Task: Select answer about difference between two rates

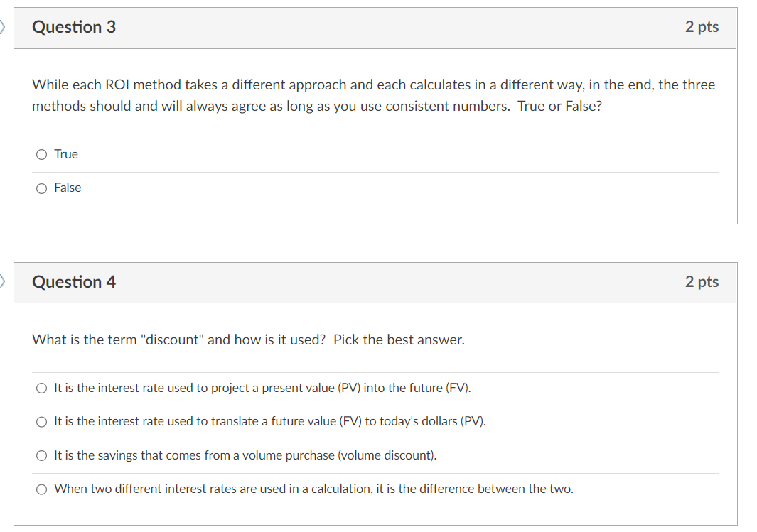Action: [x=42, y=489]
